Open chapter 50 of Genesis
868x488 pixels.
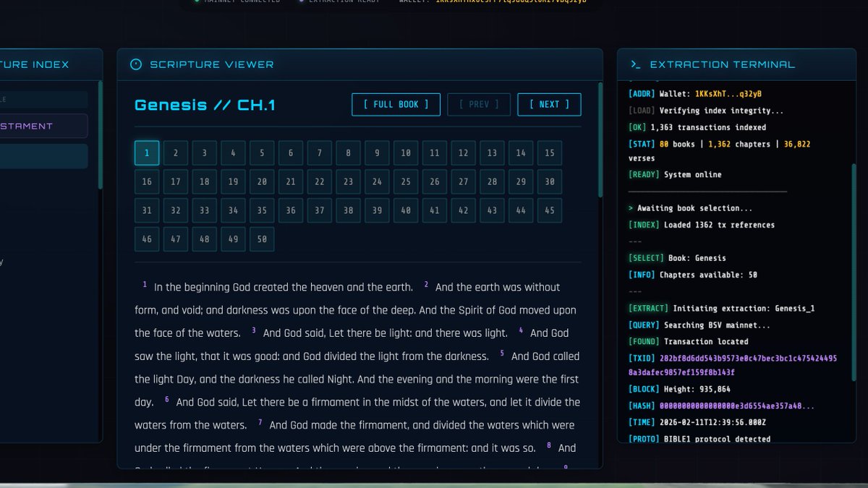(x=262, y=239)
